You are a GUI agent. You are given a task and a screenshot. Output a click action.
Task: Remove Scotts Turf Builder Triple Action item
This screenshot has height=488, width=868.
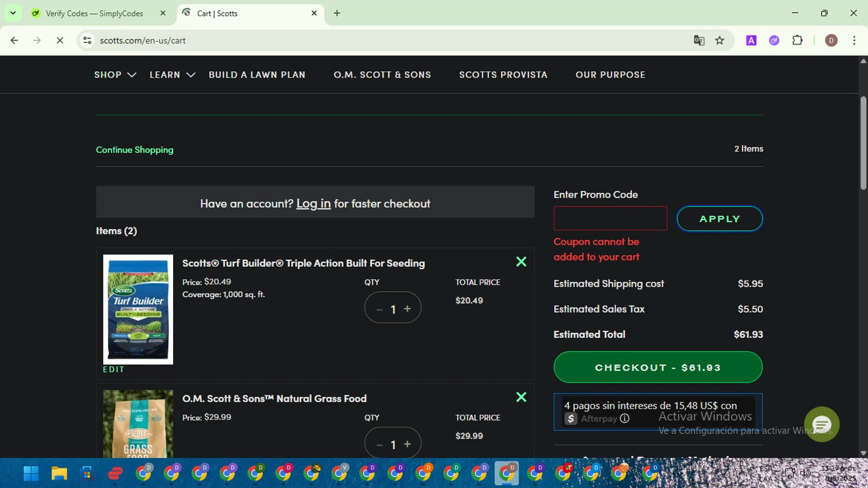(521, 262)
